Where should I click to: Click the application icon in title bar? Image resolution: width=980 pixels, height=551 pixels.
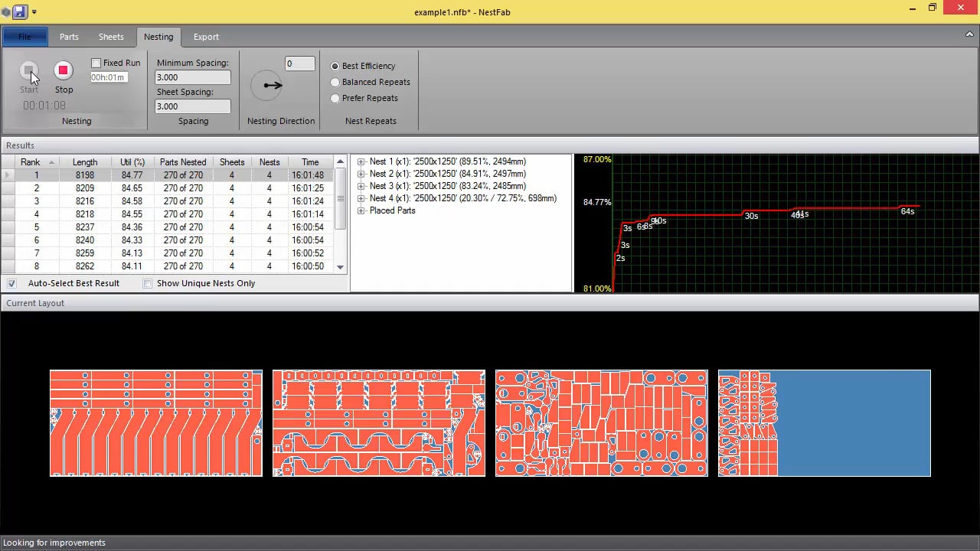tap(6, 11)
